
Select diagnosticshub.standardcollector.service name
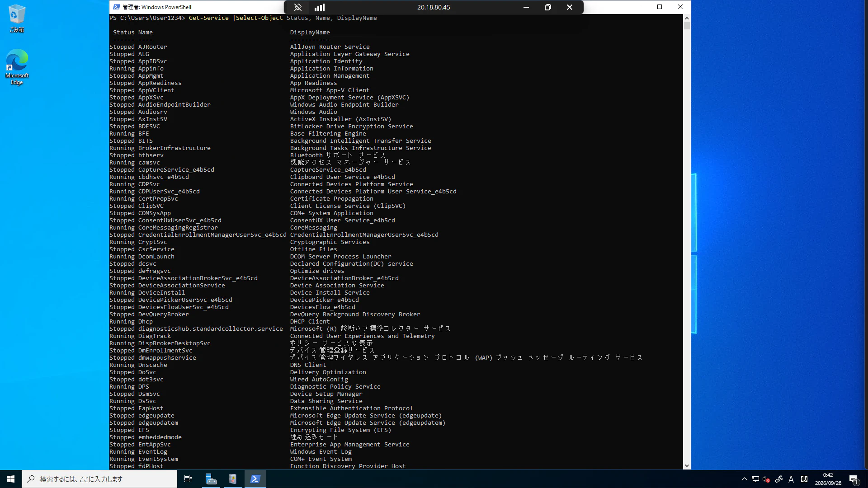[x=210, y=328]
